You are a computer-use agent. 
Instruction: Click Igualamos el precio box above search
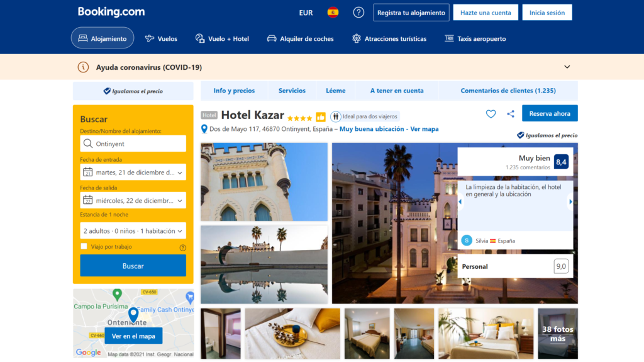tap(133, 91)
